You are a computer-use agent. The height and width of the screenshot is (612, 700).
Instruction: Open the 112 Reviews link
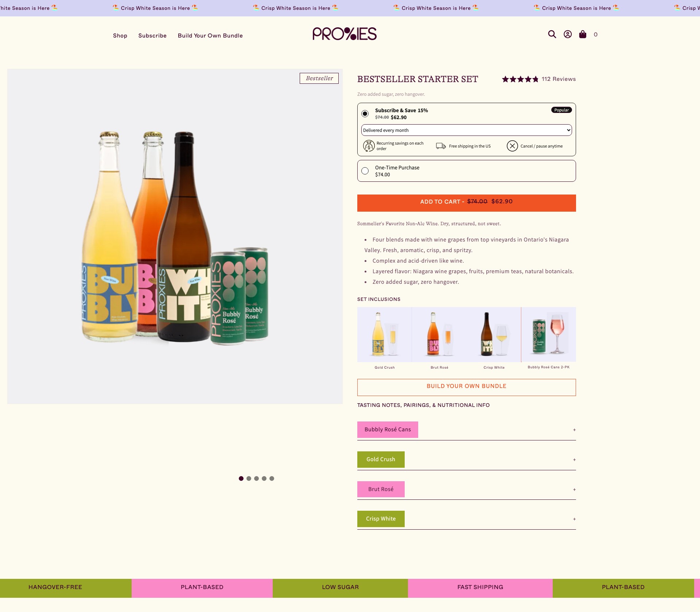click(559, 79)
